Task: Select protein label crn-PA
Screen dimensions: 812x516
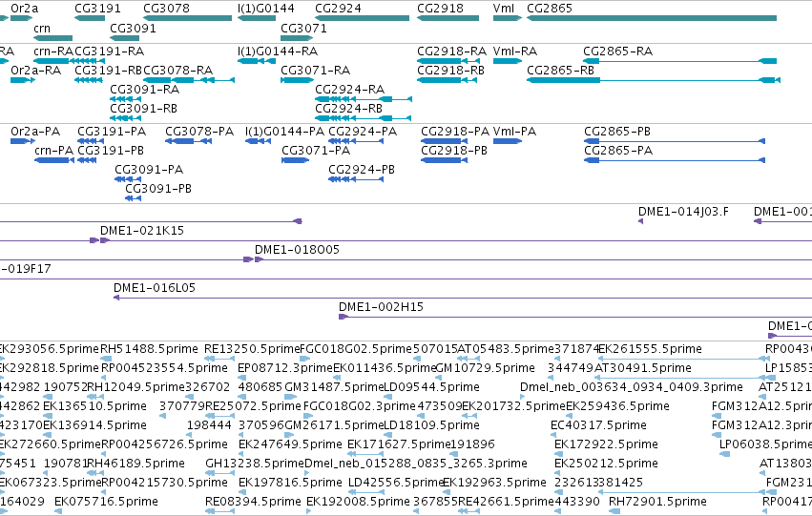Action: (53, 151)
